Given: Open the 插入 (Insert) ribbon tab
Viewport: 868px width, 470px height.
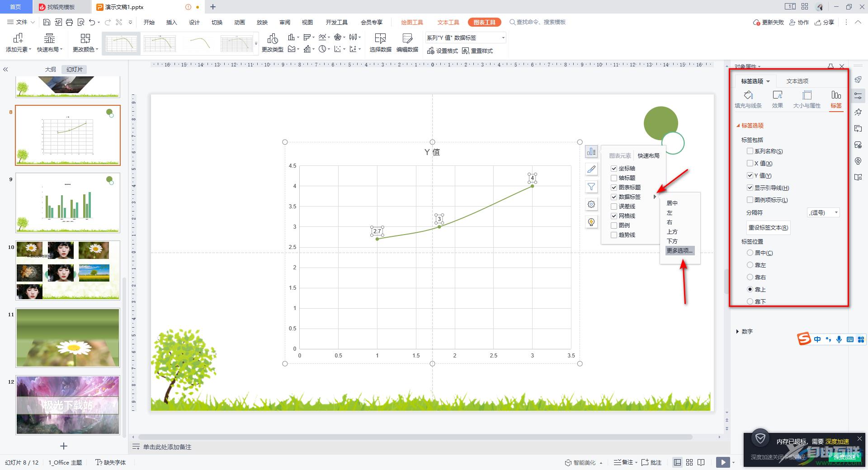Looking at the screenshot, I should point(171,22).
